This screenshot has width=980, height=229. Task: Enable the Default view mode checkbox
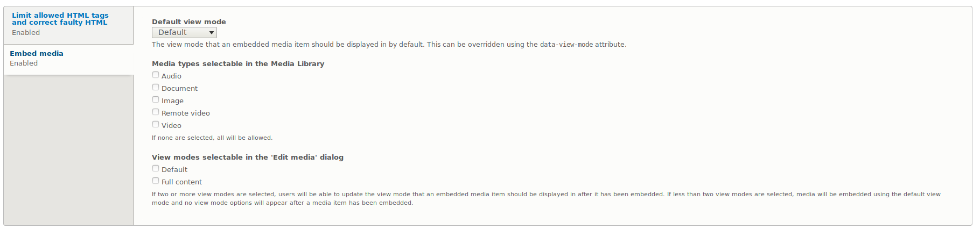156,169
